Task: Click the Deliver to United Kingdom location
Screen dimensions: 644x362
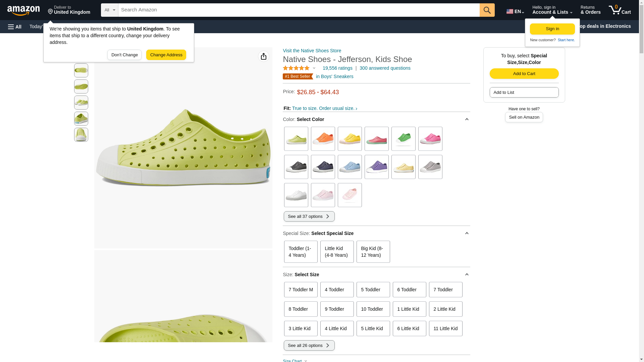Action: [69, 10]
